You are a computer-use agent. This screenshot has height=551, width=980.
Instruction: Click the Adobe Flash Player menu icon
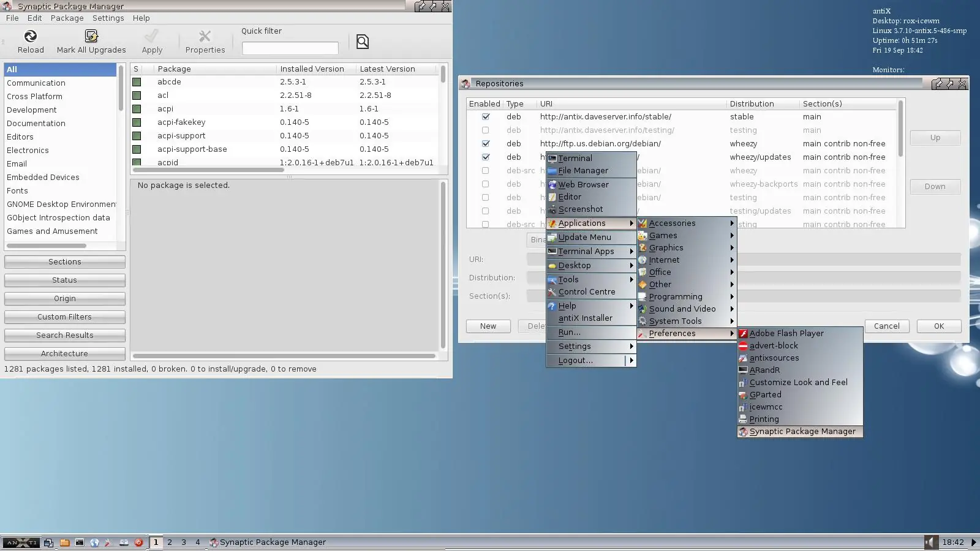(x=743, y=334)
